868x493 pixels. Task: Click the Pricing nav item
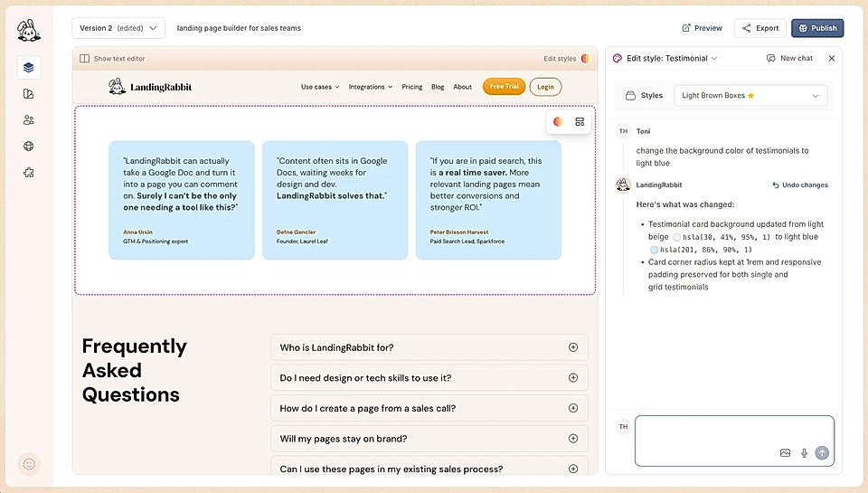coord(412,87)
